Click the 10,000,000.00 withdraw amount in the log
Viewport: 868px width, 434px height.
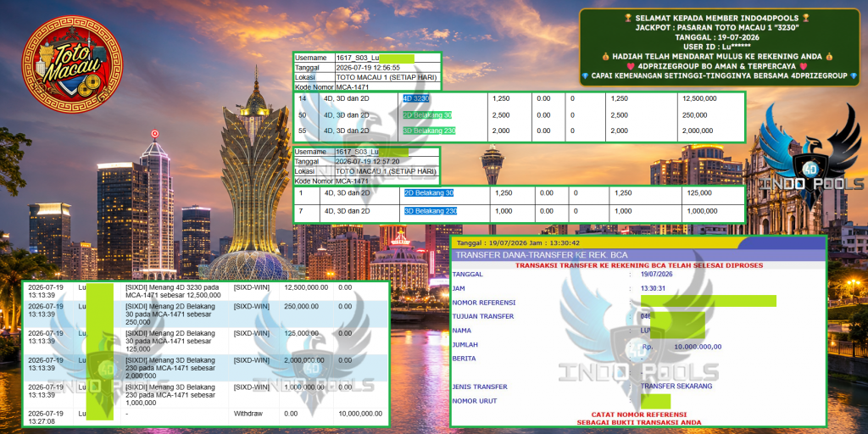[360, 414]
